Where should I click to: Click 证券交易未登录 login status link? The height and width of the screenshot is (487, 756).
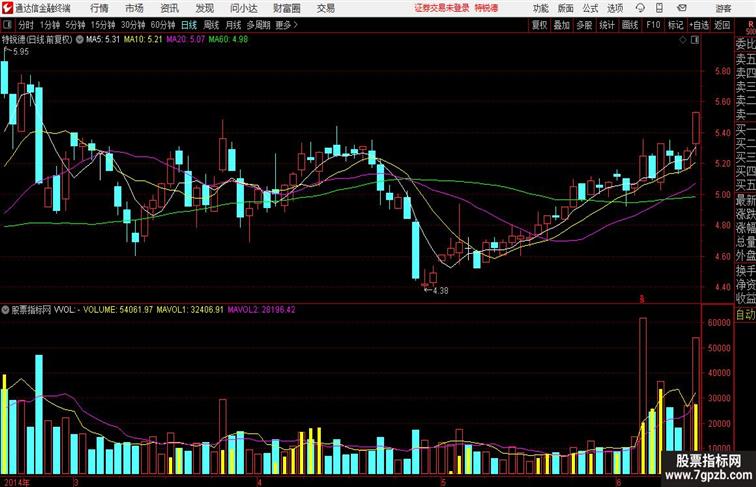(442, 8)
